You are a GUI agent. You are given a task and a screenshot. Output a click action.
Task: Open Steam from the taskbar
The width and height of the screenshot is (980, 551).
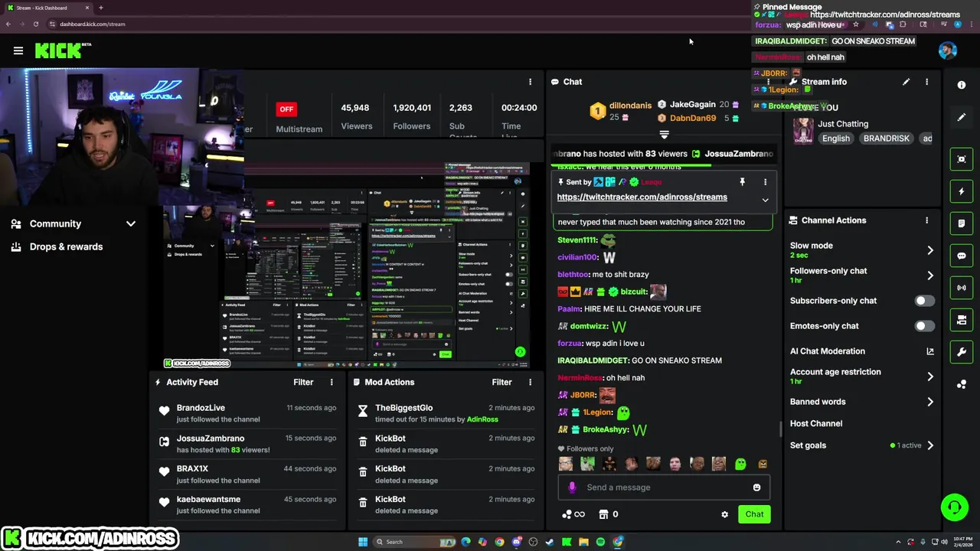[550, 542]
